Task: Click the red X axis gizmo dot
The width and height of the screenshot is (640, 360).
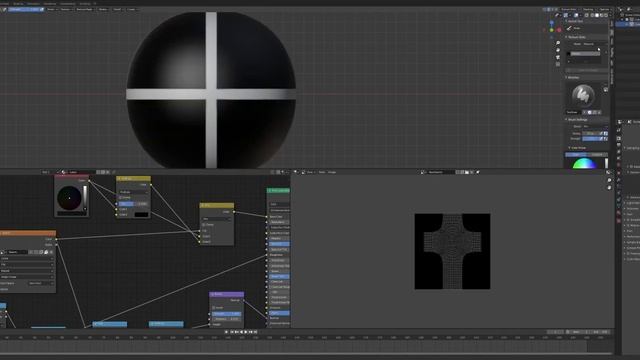Action: point(559,30)
